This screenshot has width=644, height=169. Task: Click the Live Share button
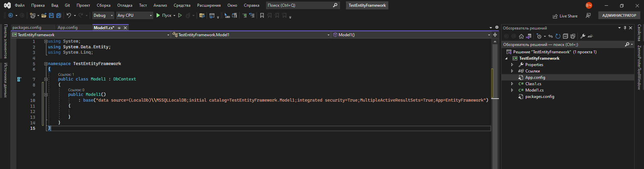565,16
